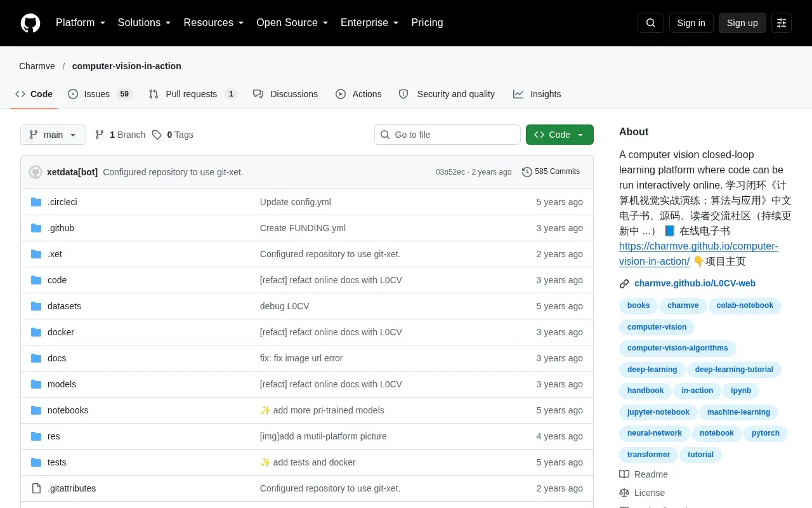The height and width of the screenshot is (508, 812).
Task: Open the Actions tab
Action: (x=358, y=94)
